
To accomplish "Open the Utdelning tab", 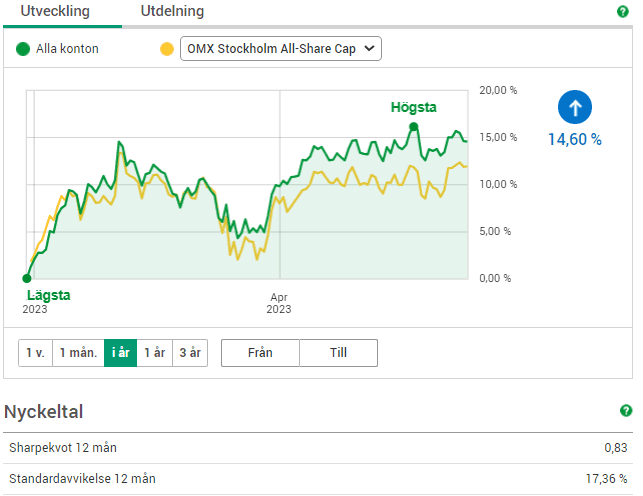I will [172, 12].
